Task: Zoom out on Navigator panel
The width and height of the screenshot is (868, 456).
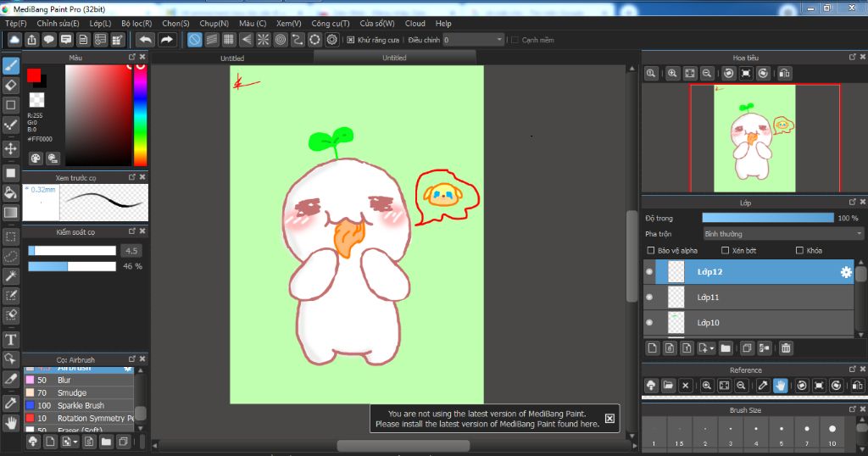Action: (707, 73)
